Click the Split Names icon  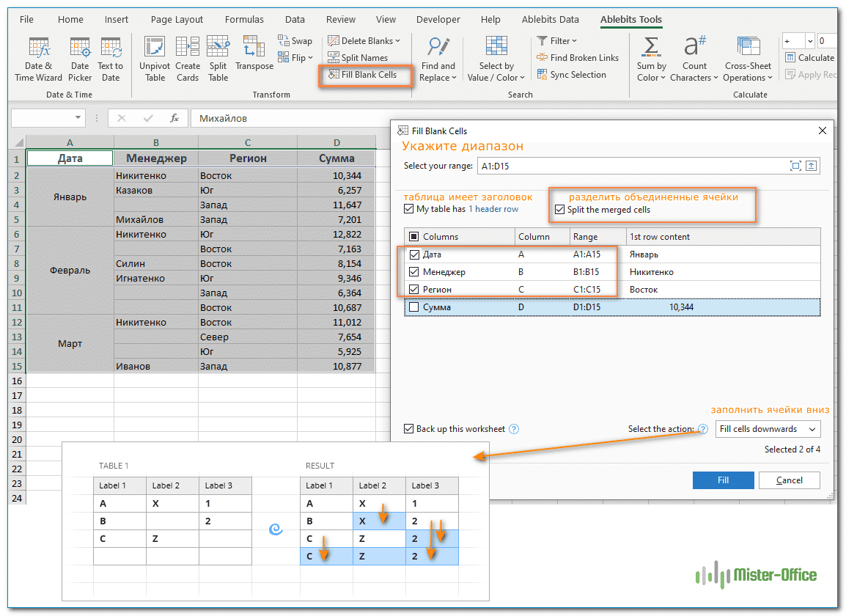(334, 58)
